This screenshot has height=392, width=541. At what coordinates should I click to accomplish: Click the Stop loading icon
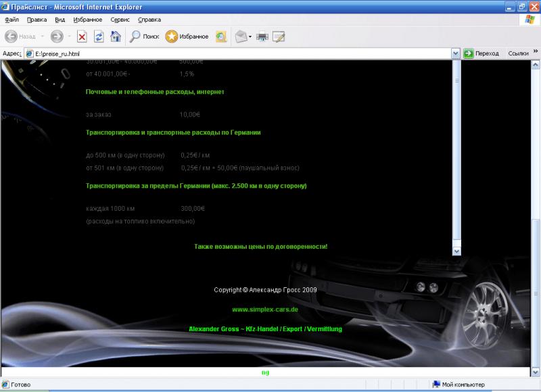(x=82, y=36)
